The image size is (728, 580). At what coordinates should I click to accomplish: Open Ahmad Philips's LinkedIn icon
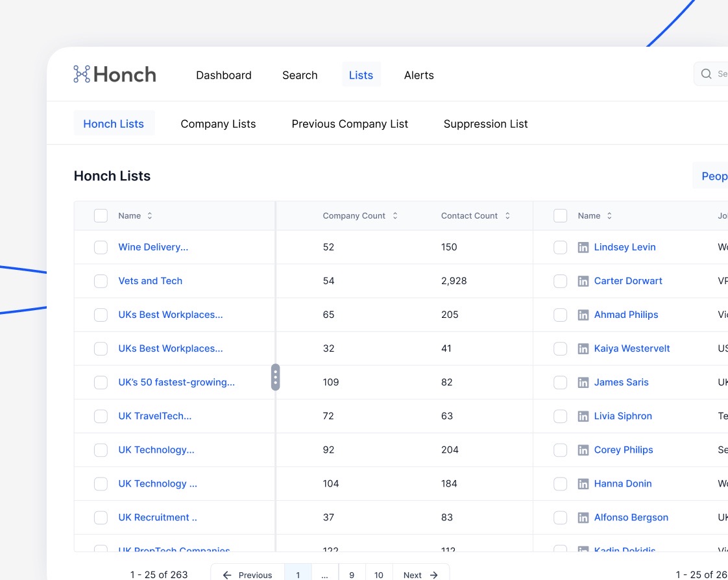click(x=583, y=315)
